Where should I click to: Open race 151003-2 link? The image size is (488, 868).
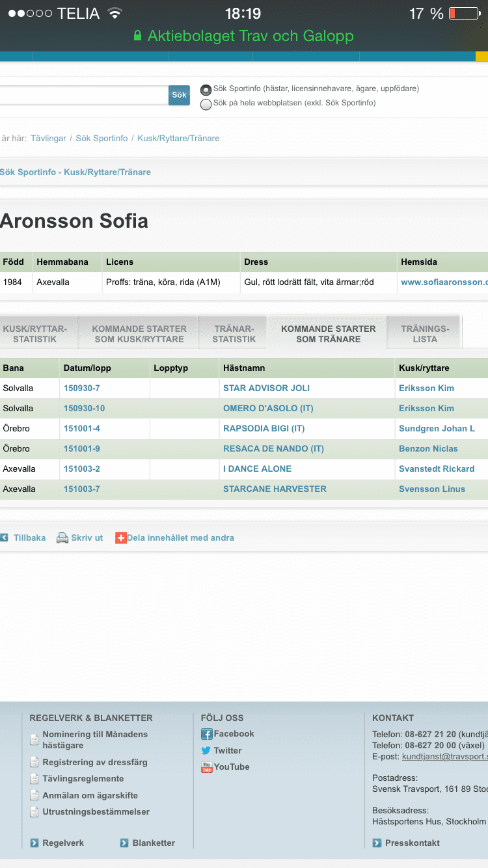[x=81, y=469]
